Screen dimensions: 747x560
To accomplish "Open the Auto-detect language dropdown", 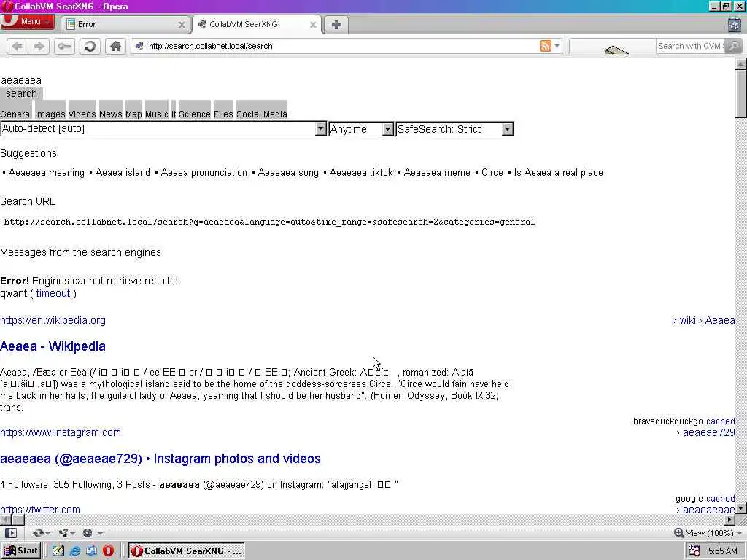I will tap(163, 128).
